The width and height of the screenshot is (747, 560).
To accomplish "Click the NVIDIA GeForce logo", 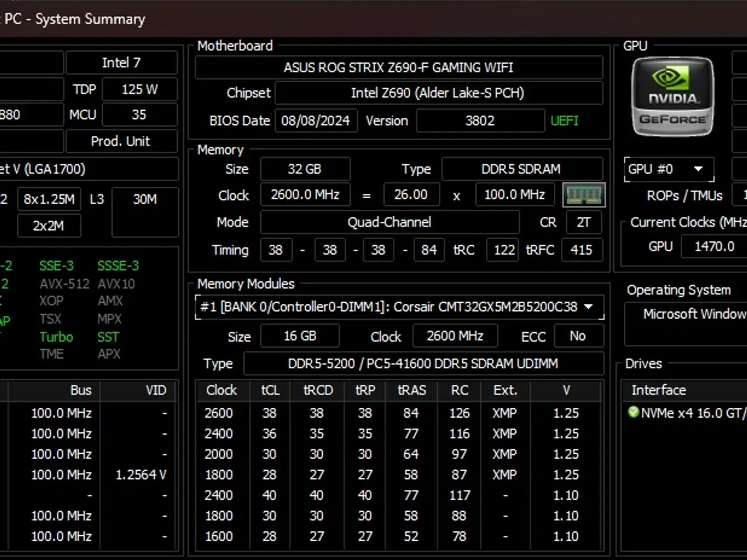I will [672, 96].
